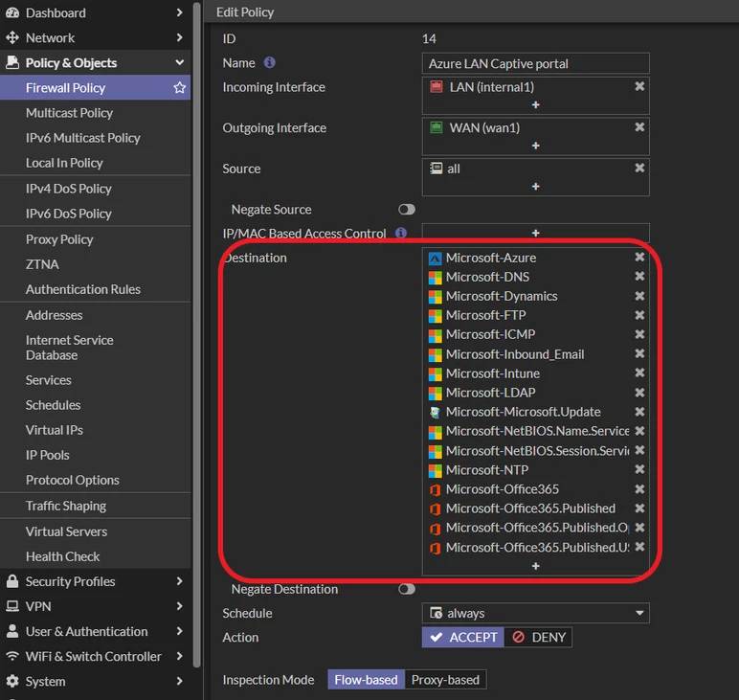This screenshot has height=700, width=739.
Task: Add IP/MAC Based Access Control entry
Action: tap(536, 233)
